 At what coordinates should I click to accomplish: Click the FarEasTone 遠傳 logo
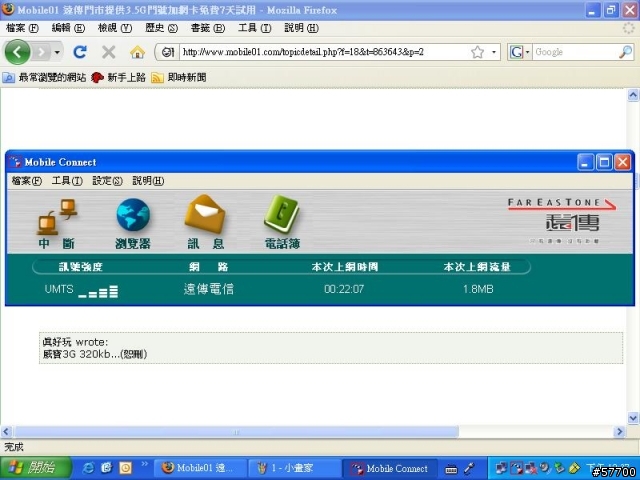coord(562,221)
